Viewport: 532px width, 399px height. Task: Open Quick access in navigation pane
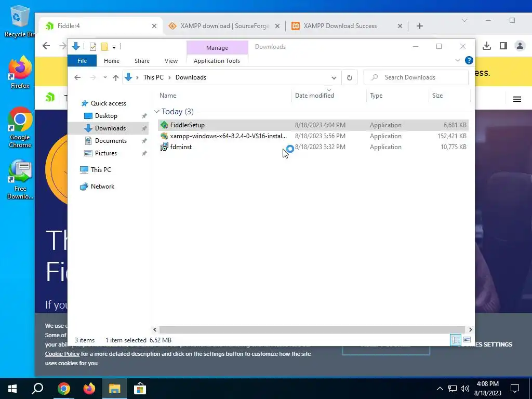pos(104,103)
